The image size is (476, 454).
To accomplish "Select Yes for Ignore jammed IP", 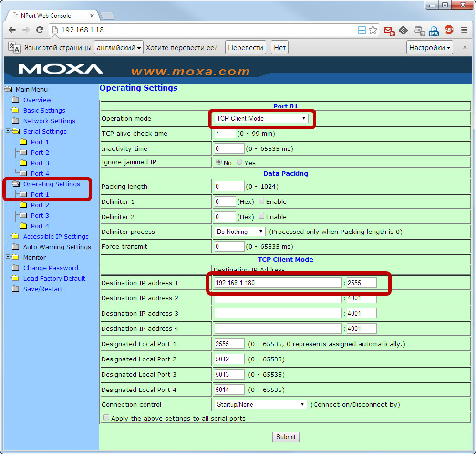I will pyautogui.click(x=239, y=162).
